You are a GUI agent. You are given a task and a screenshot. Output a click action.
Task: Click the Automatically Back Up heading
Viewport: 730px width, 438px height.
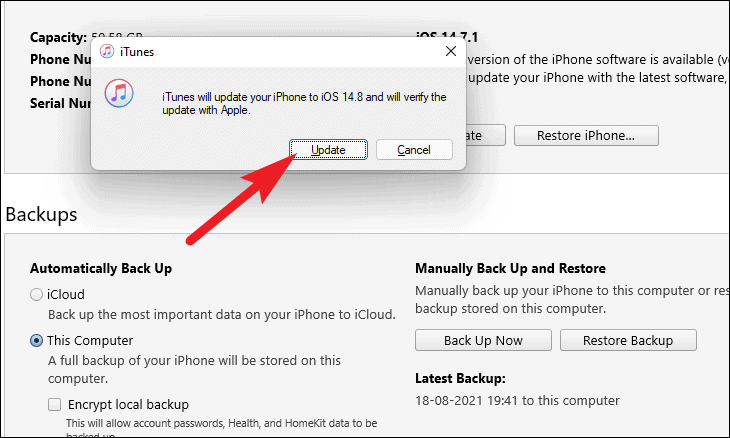pos(101,268)
